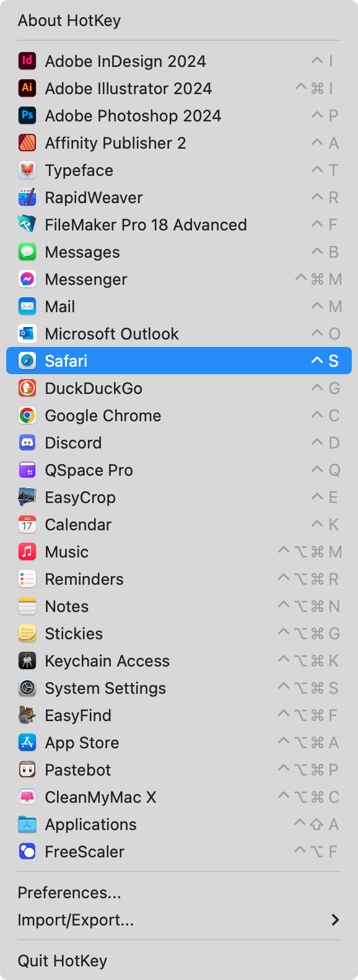Open Messenger via its purple icon

coord(27,279)
